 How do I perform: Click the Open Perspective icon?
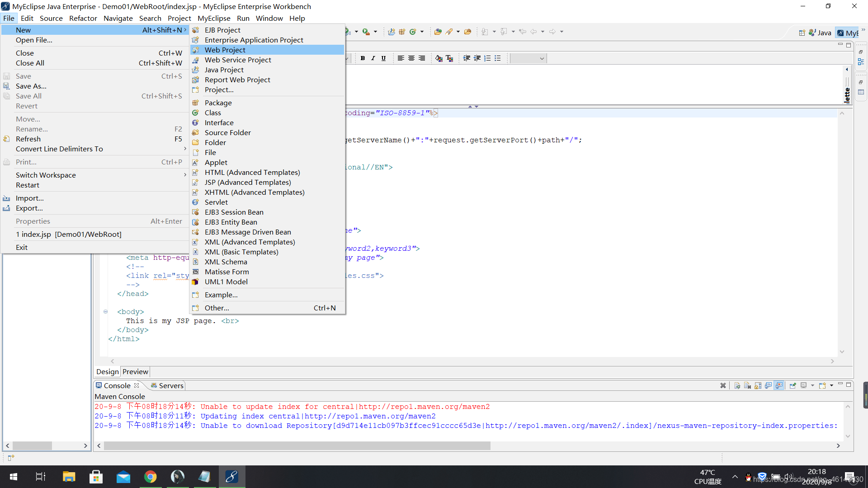802,33
